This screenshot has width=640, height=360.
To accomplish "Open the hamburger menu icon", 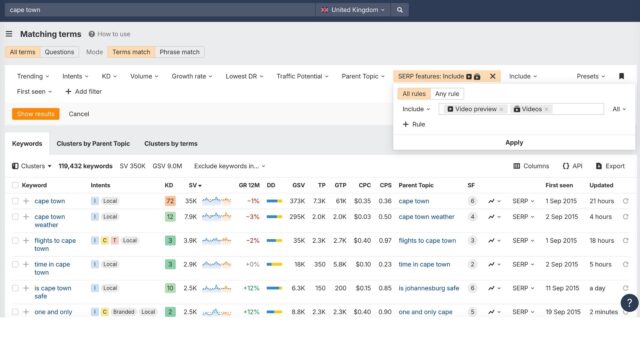I will tap(9, 34).
